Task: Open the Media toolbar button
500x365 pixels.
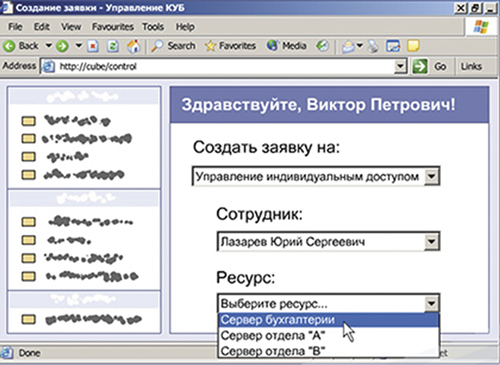Action: [x=286, y=46]
